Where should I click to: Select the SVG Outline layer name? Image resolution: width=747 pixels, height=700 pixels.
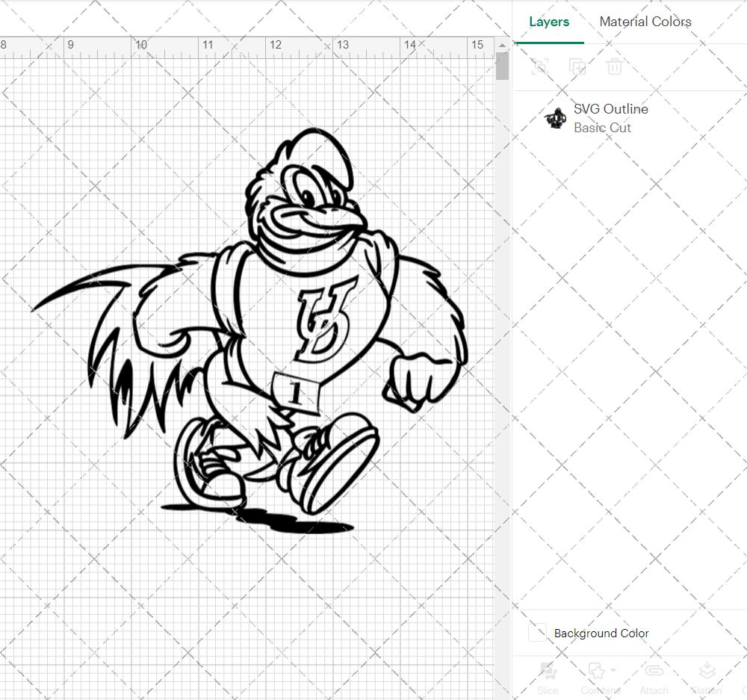[x=611, y=109]
